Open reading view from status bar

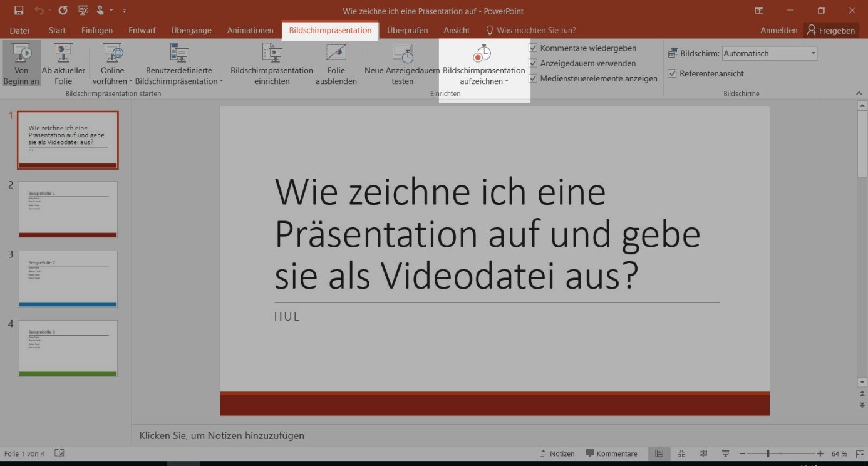pyautogui.click(x=703, y=453)
